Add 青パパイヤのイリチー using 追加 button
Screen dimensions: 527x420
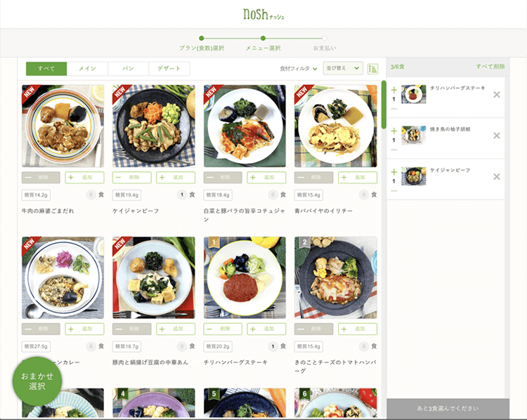[358, 178]
